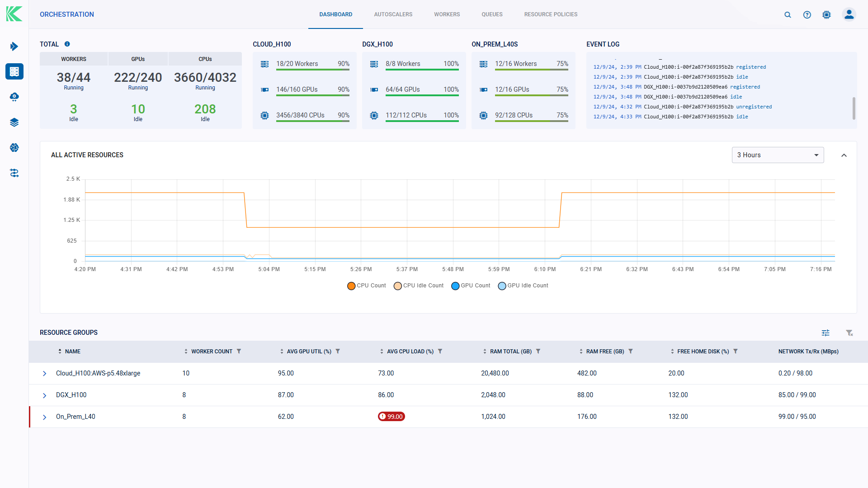Filter the RAM FREE column
Image resolution: width=868 pixels, height=488 pixels.
tap(631, 351)
